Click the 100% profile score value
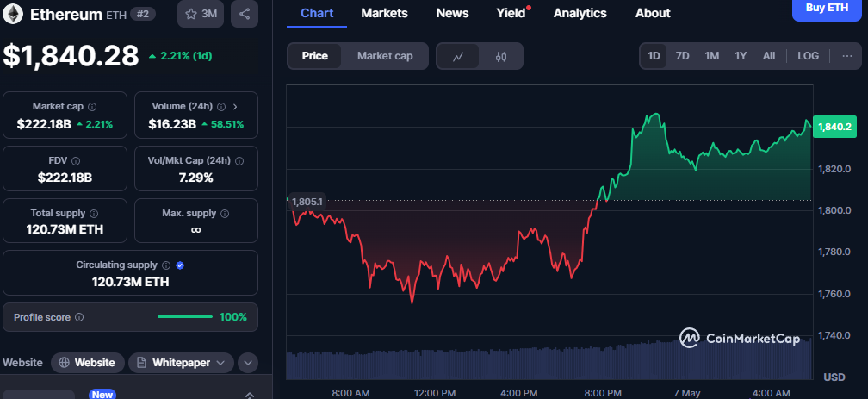 pos(233,317)
